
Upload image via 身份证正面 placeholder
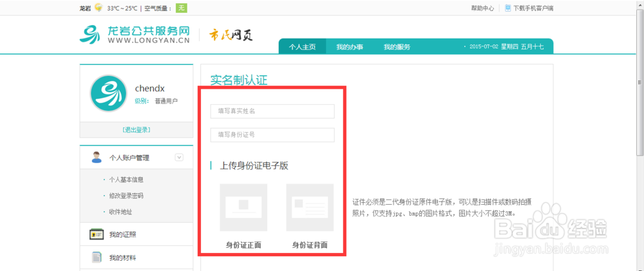pos(243,207)
